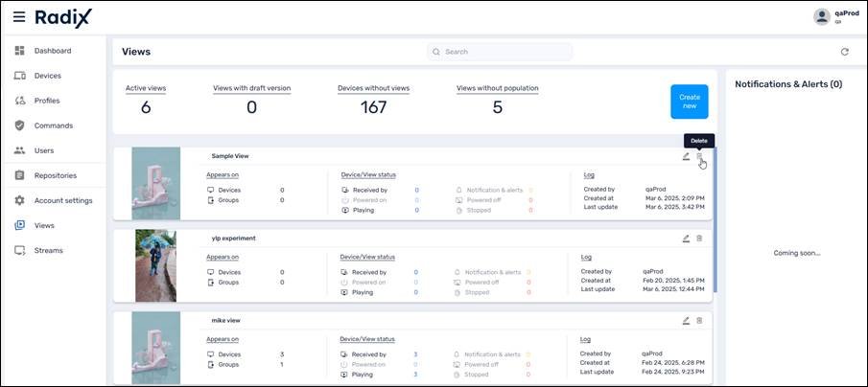
Task: Open Streams from the sidebar
Action: 48,250
